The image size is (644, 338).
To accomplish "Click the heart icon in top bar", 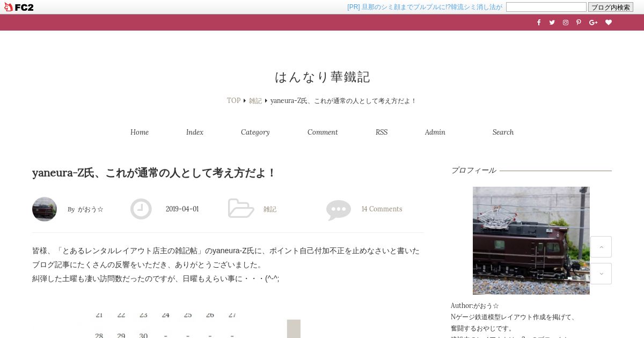I will click(x=609, y=23).
